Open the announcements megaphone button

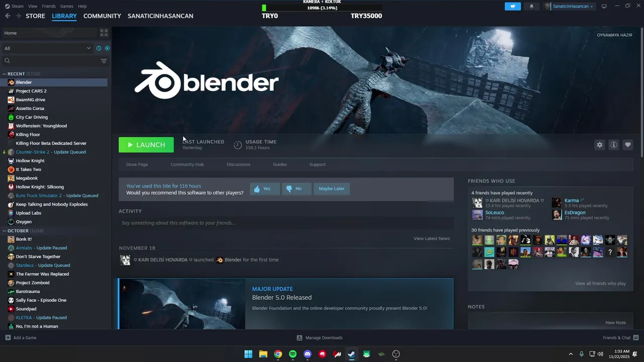pyautogui.click(x=513, y=6)
